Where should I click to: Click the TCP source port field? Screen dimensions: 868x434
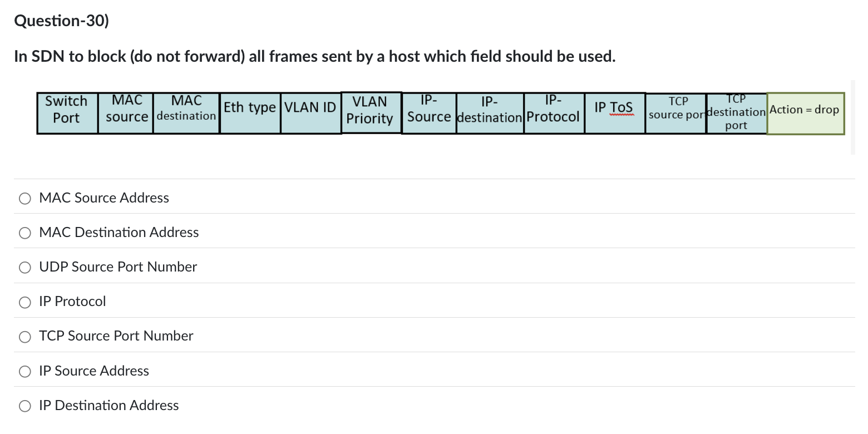coord(675,112)
